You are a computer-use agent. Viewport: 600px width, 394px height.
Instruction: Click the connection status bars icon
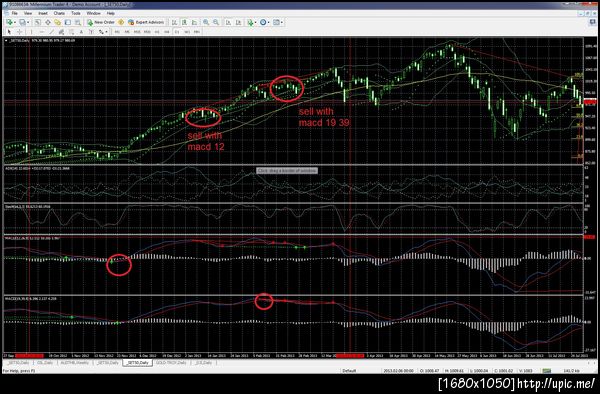[547, 371]
